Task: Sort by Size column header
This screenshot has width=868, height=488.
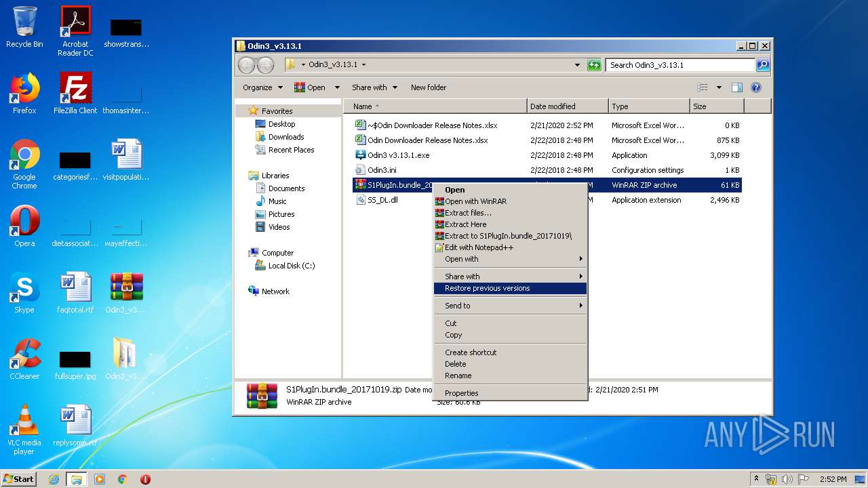Action: coord(717,106)
